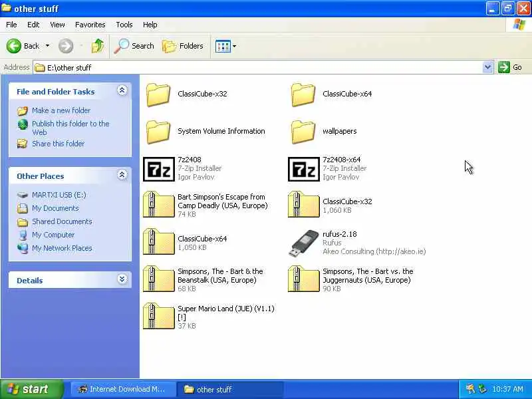Screen dimensions: 532x399
Task: Open the Favorites menu
Action: (90, 25)
